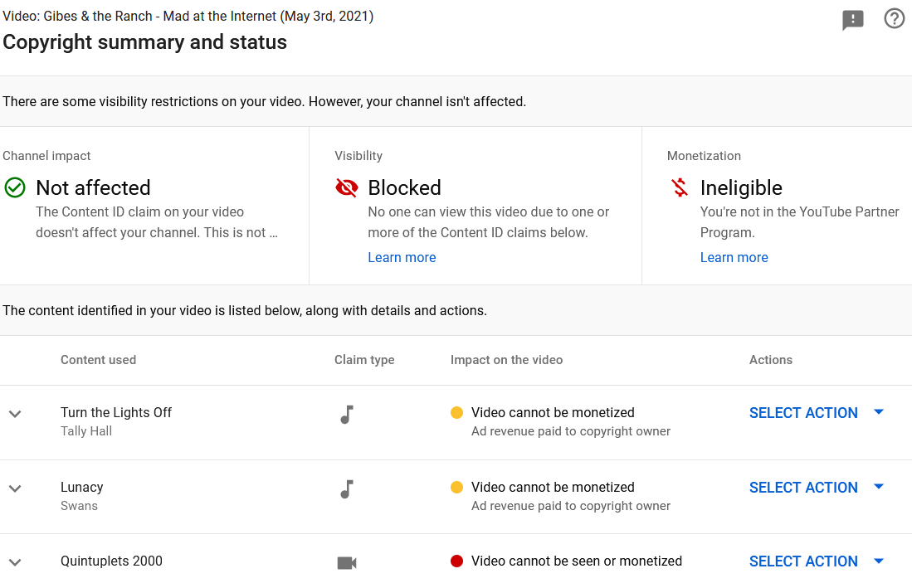This screenshot has height=588, width=912.
Task: Open SELECT ACTION for Turn the Lights Off
Action: (x=817, y=412)
